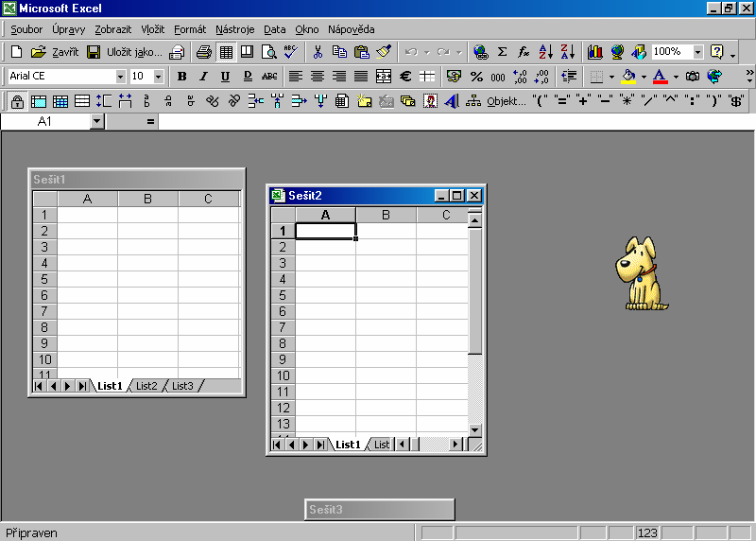Image resolution: width=756 pixels, height=541 pixels.
Task: Toggle double underline D button
Action: [248, 77]
